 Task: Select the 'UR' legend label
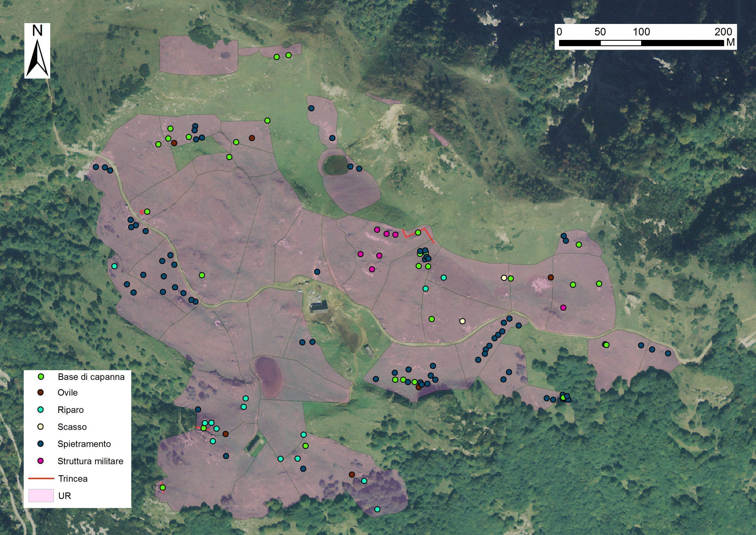[x=65, y=496]
